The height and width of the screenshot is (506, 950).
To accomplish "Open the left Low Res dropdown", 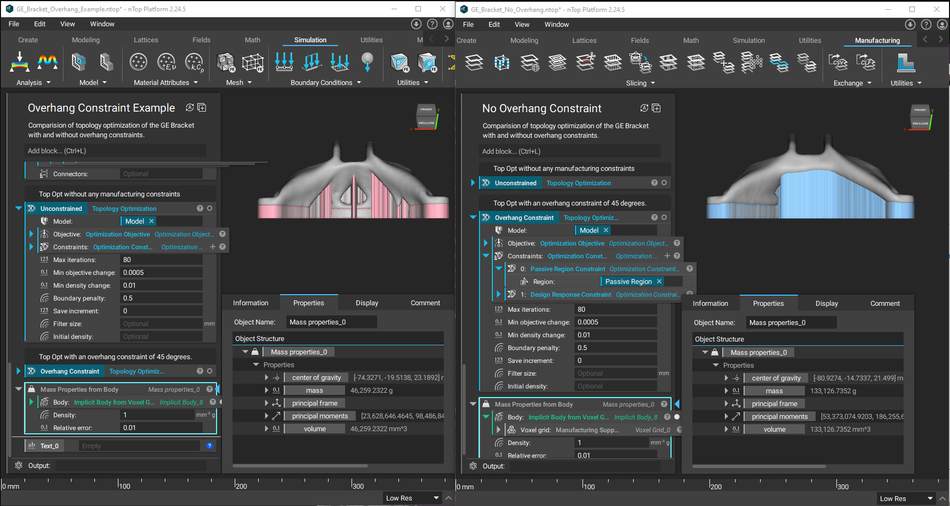I will [413, 498].
